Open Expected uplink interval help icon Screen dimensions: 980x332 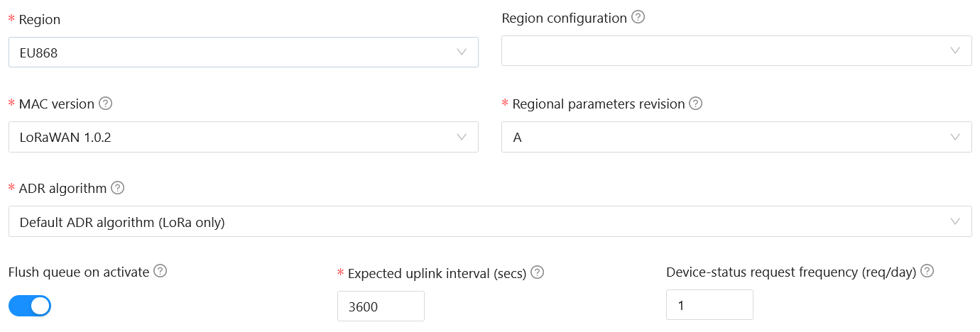click(538, 272)
